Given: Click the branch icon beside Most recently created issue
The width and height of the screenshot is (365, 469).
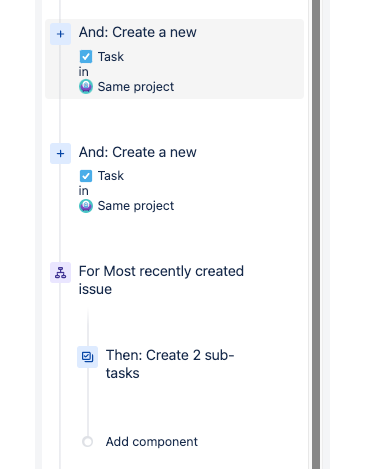Looking at the screenshot, I should (60, 272).
